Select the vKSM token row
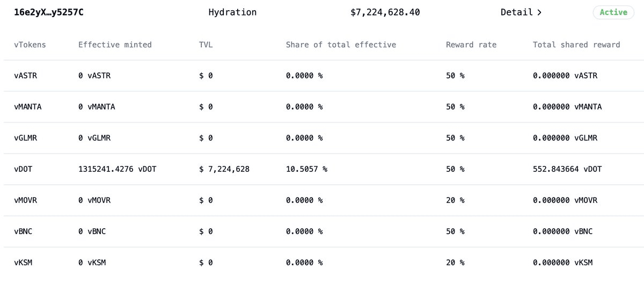 coord(23,263)
